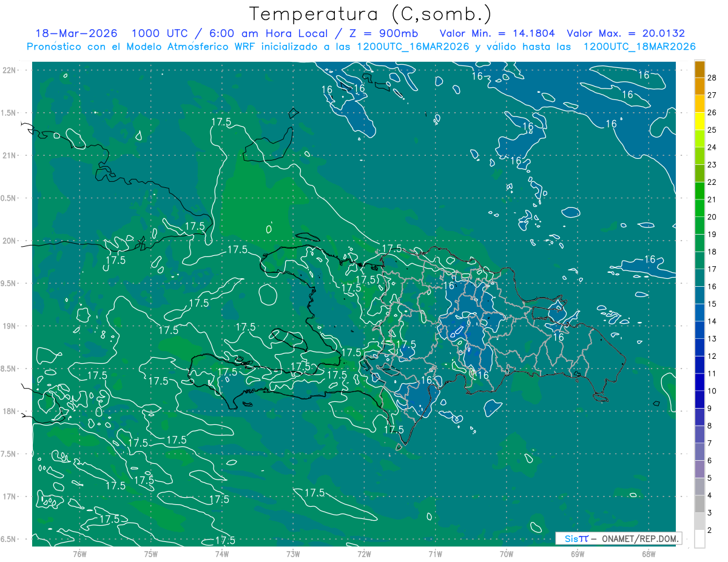Click the "21N" latitude axis label
Screen dimensions: 728x562
pyautogui.click(x=10, y=155)
